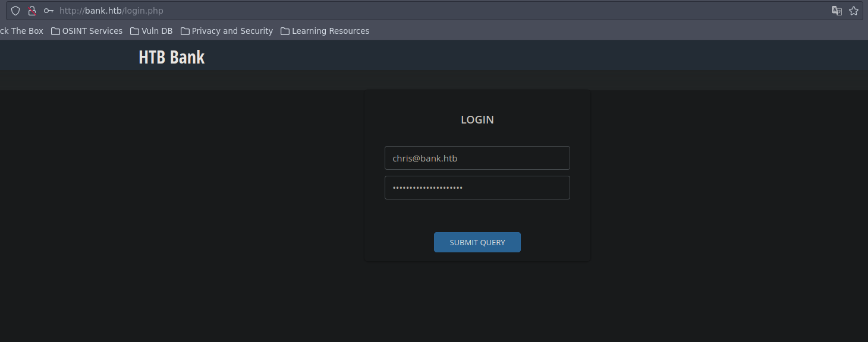The width and height of the screenshot is (868, 342).
Task: Click the HTB Bank site title
Action: pos(171,57)
